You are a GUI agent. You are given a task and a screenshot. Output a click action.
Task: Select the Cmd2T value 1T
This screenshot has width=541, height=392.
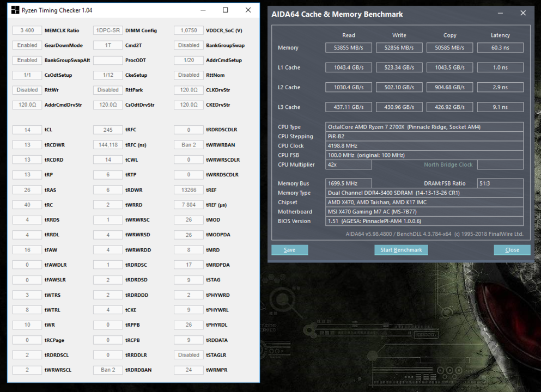tap(108, 45)
